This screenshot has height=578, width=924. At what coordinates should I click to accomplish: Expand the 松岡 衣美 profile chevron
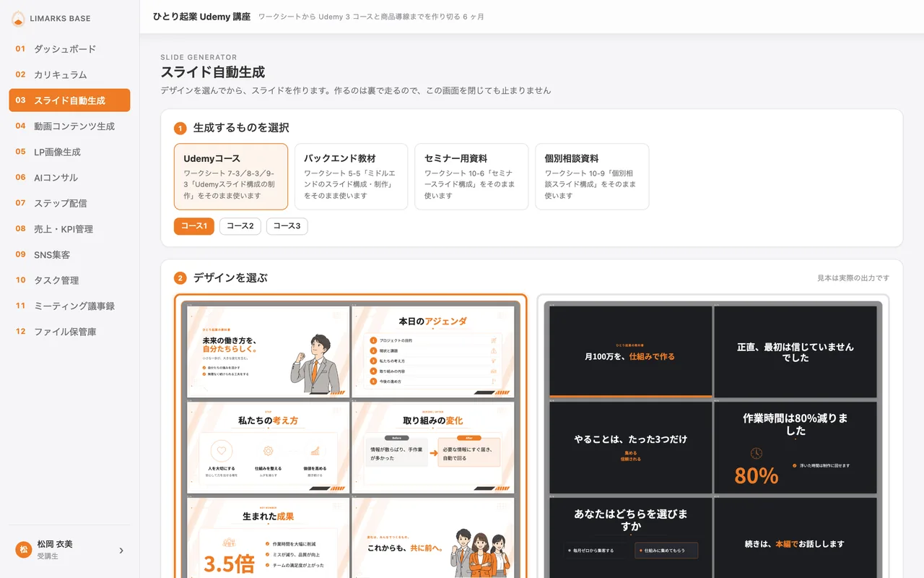pos(121,551)
